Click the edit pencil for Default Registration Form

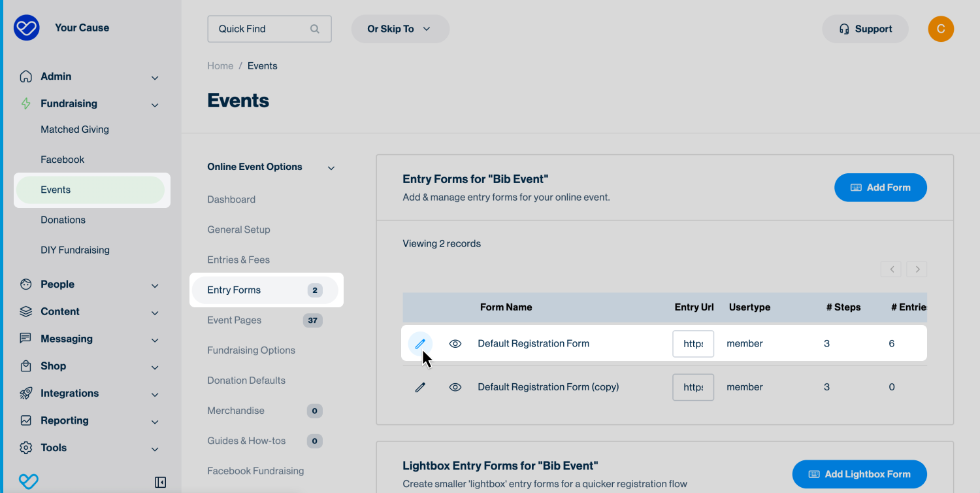point(420,343)
